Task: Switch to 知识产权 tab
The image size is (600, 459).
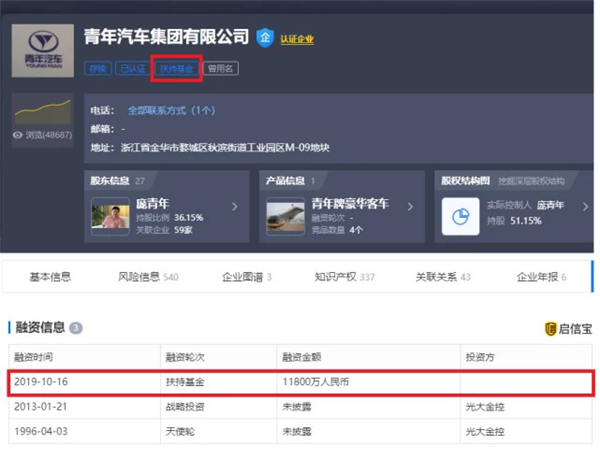Action: point(344,277)
